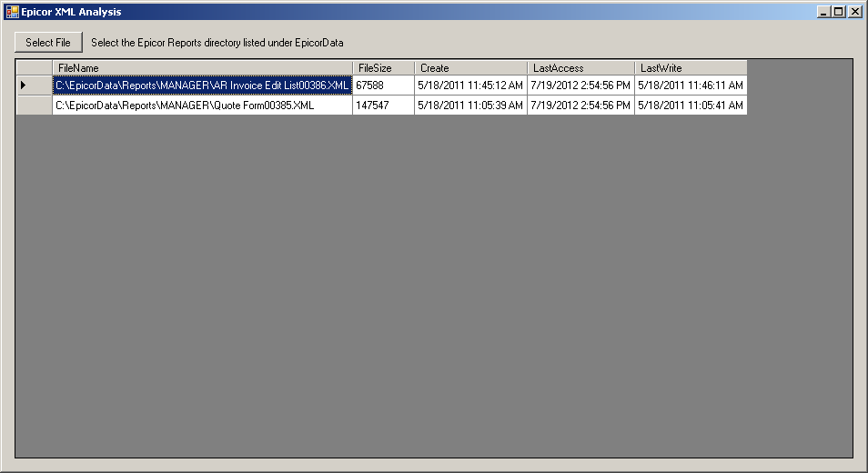
Task: Maximize the Epicor XML Analysis window
Action: coord(839,12)
